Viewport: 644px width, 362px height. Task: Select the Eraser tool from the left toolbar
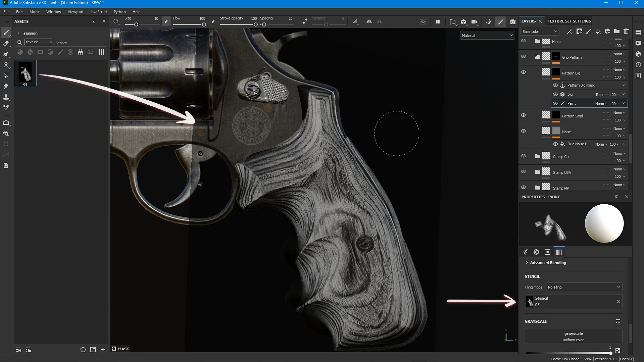pyautogui.click(x=6, y=43)
